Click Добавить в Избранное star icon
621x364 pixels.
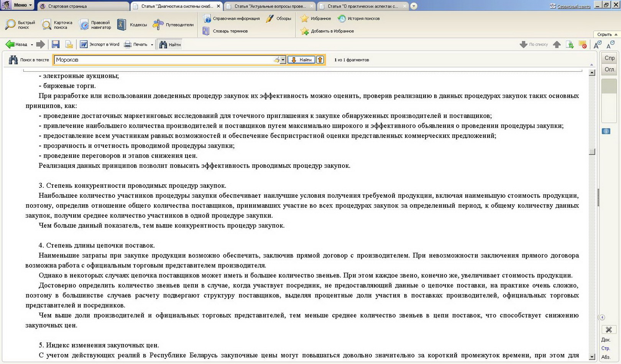305,31
